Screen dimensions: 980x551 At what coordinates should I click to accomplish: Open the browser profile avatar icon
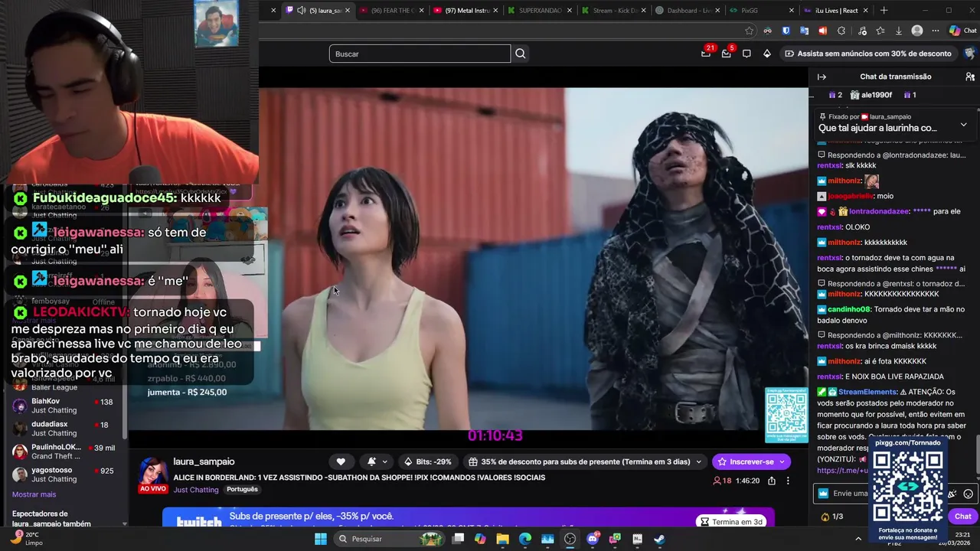click(x=917, y=31)
